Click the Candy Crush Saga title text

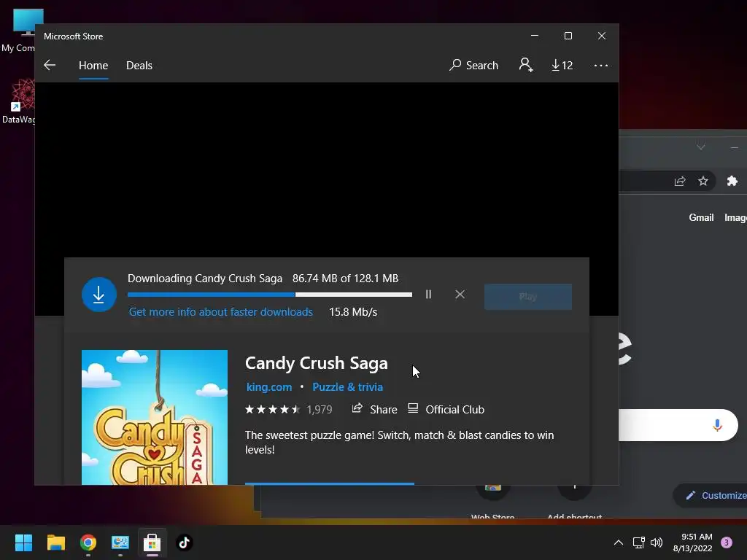[x=317, y=363]
